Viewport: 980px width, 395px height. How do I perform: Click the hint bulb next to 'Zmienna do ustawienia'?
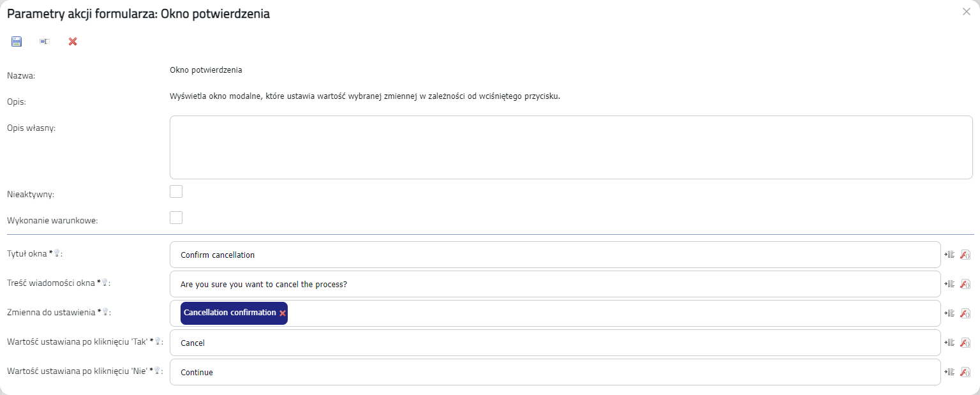coord(106,312)
